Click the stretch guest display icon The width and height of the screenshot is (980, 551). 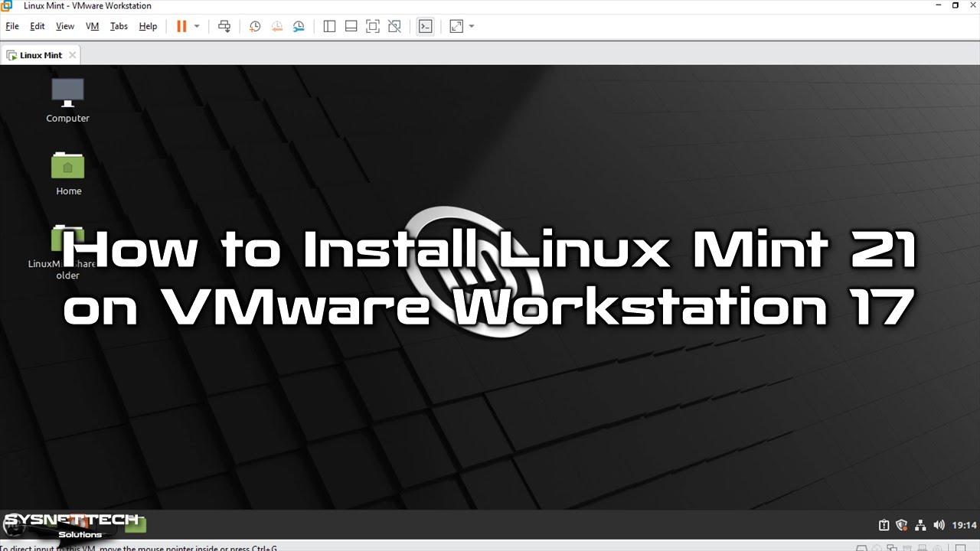click(456, 26)
